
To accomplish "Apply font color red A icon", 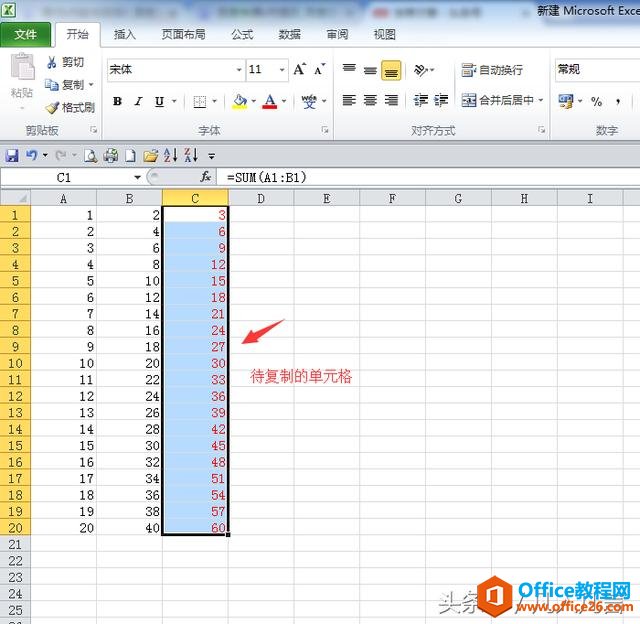I will [x=270, y=101].
